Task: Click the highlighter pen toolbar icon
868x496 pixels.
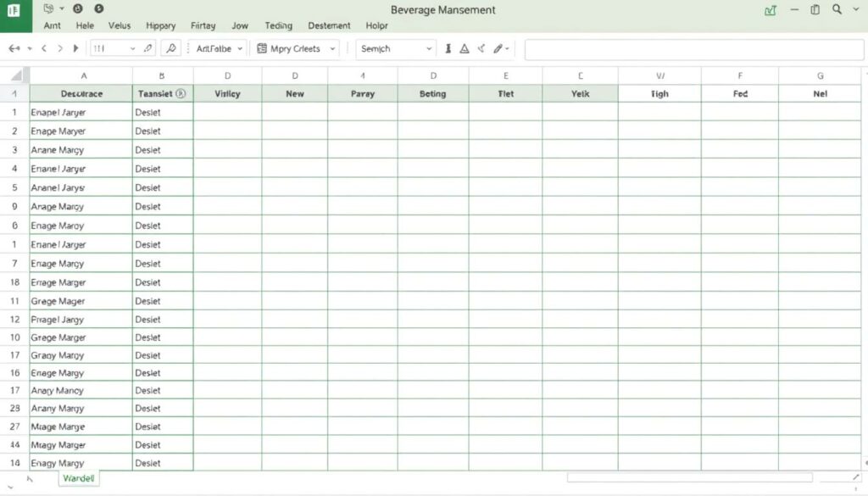Action: pyautogui.click(x=498, y=48)
